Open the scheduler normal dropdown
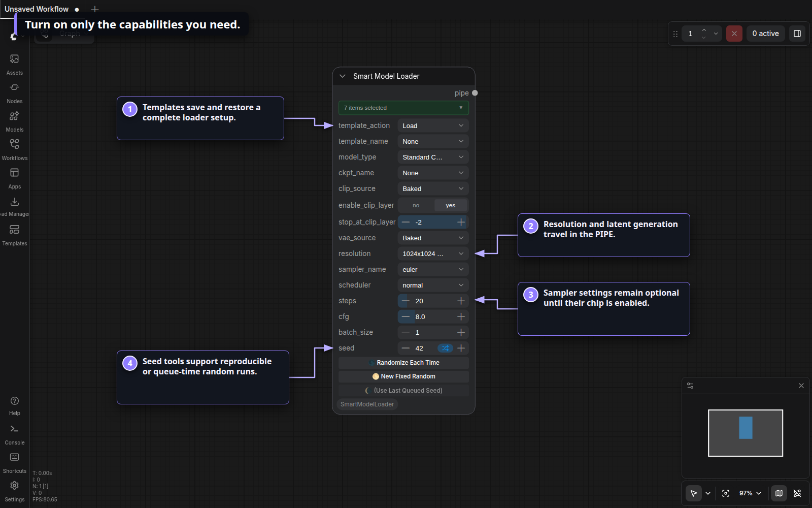Viewport: 812px width, 508px height. [433, 285]
